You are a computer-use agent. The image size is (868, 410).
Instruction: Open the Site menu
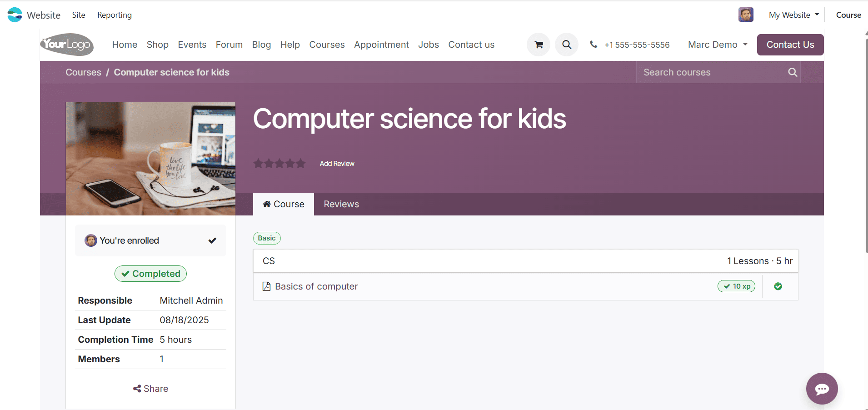[79, 15]
